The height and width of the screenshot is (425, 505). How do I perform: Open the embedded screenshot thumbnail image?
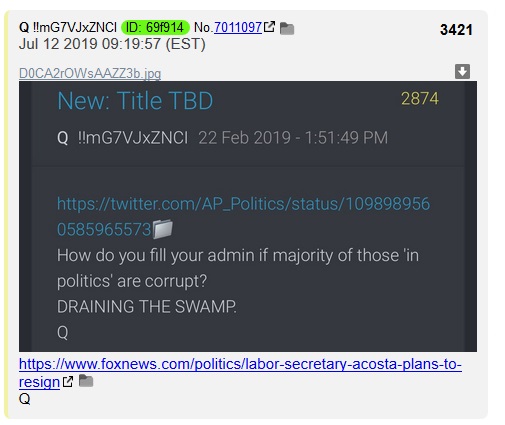point(248,216)
